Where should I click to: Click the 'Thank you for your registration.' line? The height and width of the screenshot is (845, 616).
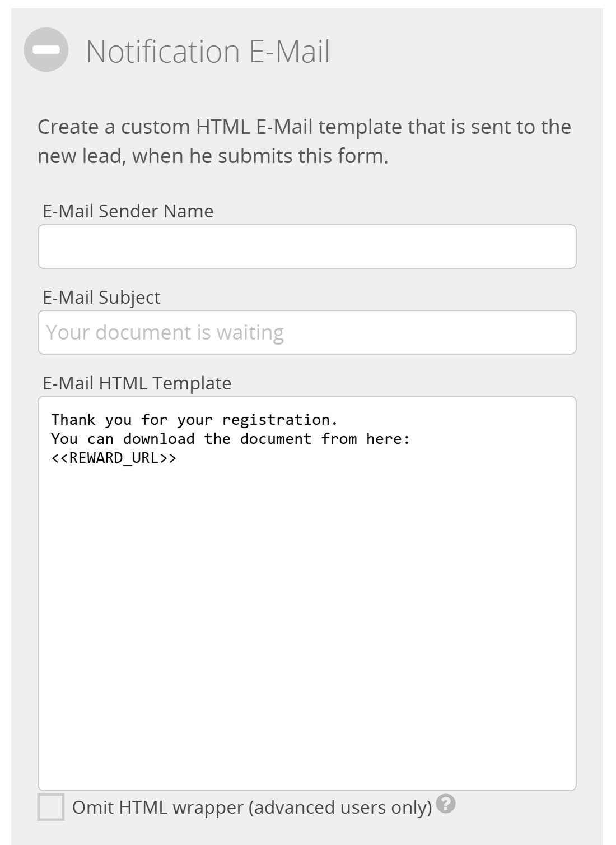coord(194,419)
